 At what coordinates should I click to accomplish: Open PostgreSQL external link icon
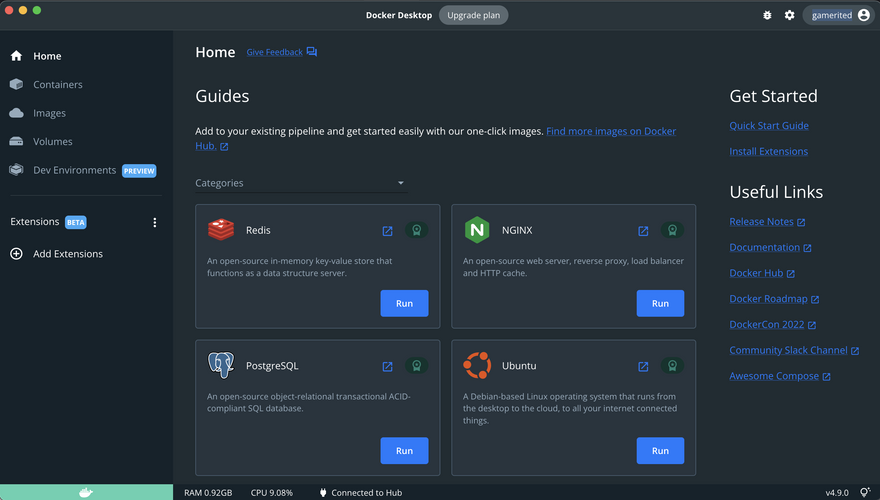388,367
